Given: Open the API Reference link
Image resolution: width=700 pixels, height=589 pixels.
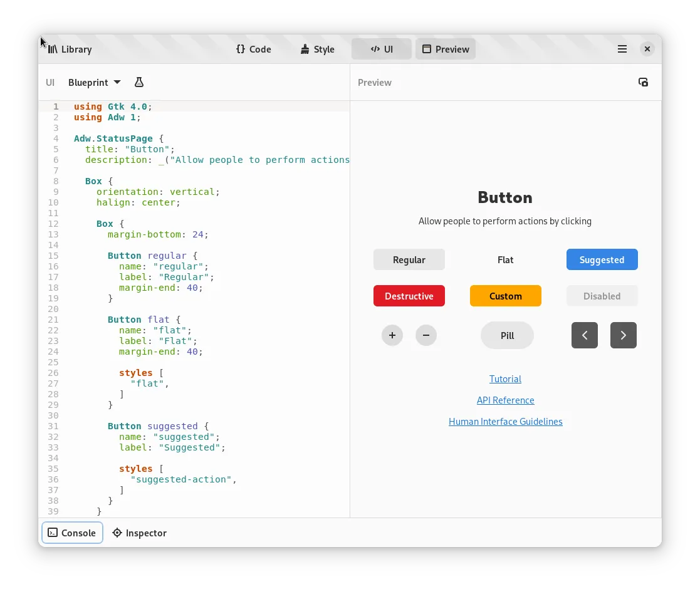Looking at the screenshot, I should (505, 400).
